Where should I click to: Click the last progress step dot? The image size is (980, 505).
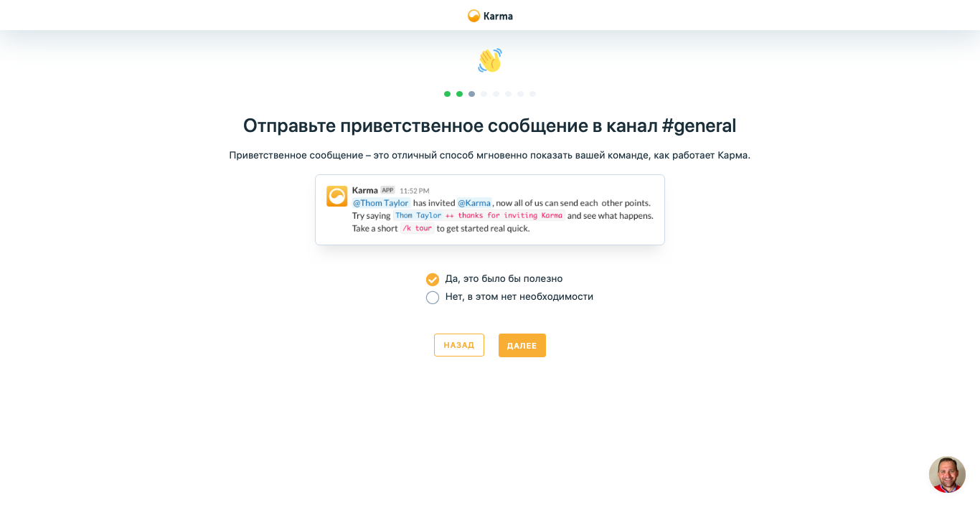click(533, 94)
